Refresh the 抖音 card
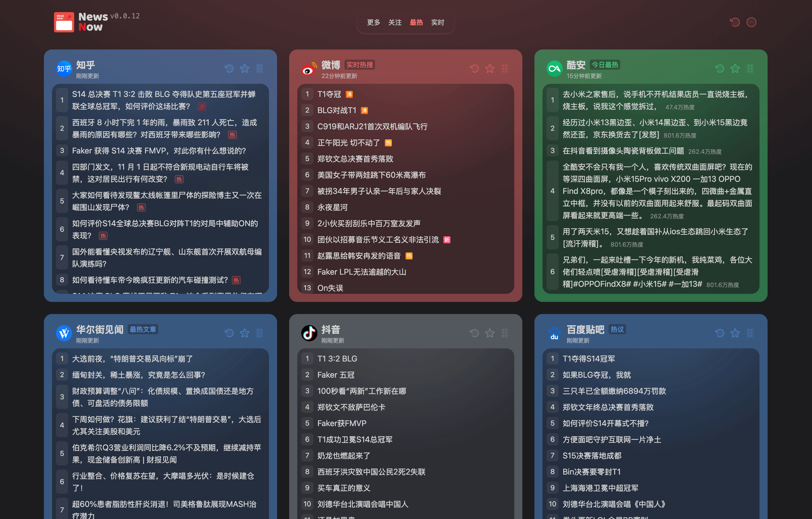The height and width of the screenshot is (519, 812). 474,333
